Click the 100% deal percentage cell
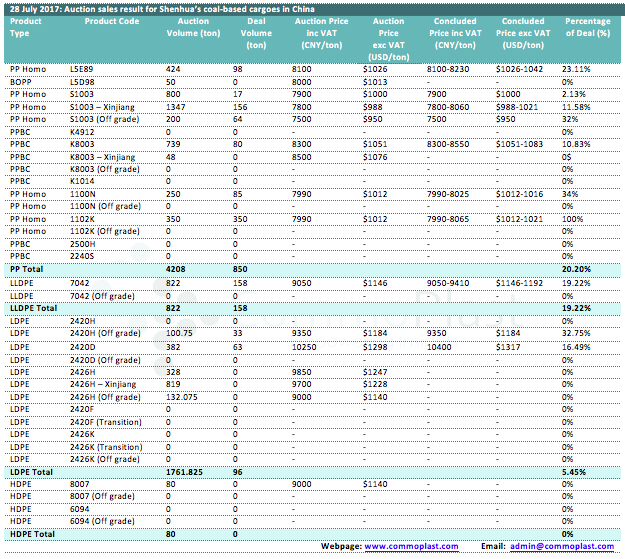 (x=572, y=219)
